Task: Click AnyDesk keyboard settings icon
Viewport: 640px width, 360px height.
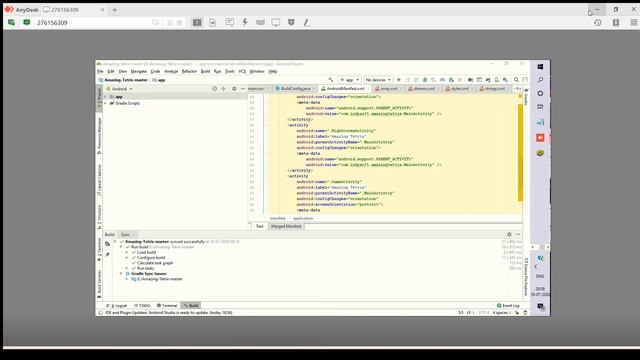Action: (260, 22)
